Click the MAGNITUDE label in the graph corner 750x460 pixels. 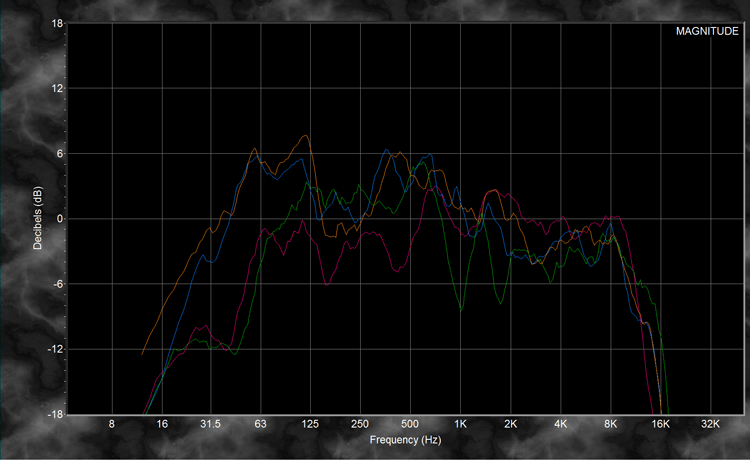pos(706,32)
